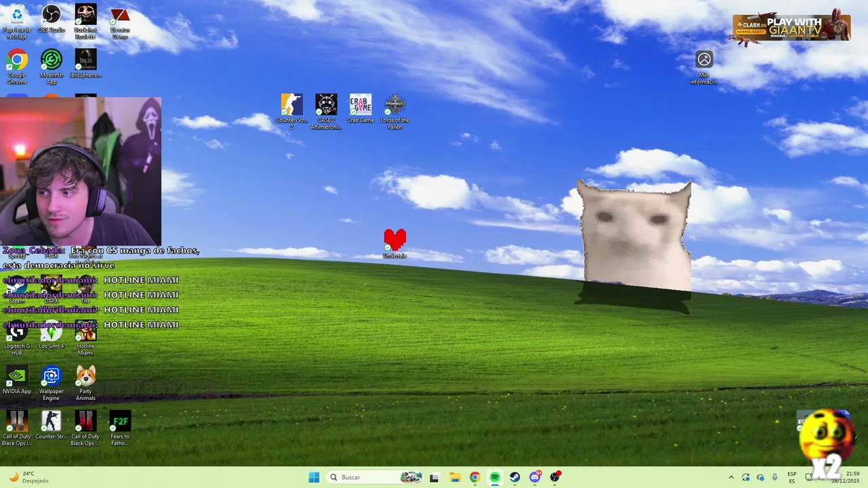The width and height of the screenshot is (868, 488).
Task: Select the Counter-Strike 2 desktop icon
Action: coord(292,111)
